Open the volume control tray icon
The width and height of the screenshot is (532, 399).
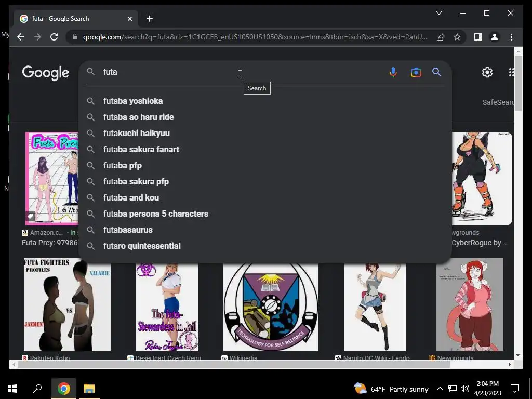pyautogui.click(x=465, y=389)
